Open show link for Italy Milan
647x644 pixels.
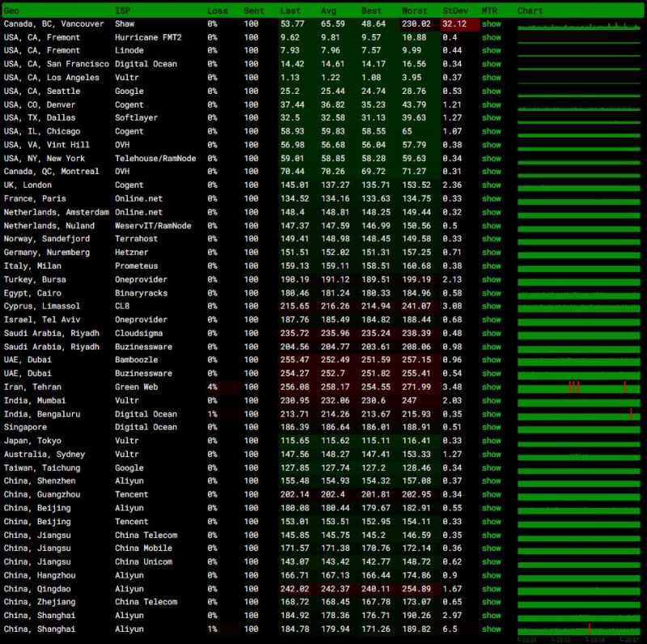491,266
